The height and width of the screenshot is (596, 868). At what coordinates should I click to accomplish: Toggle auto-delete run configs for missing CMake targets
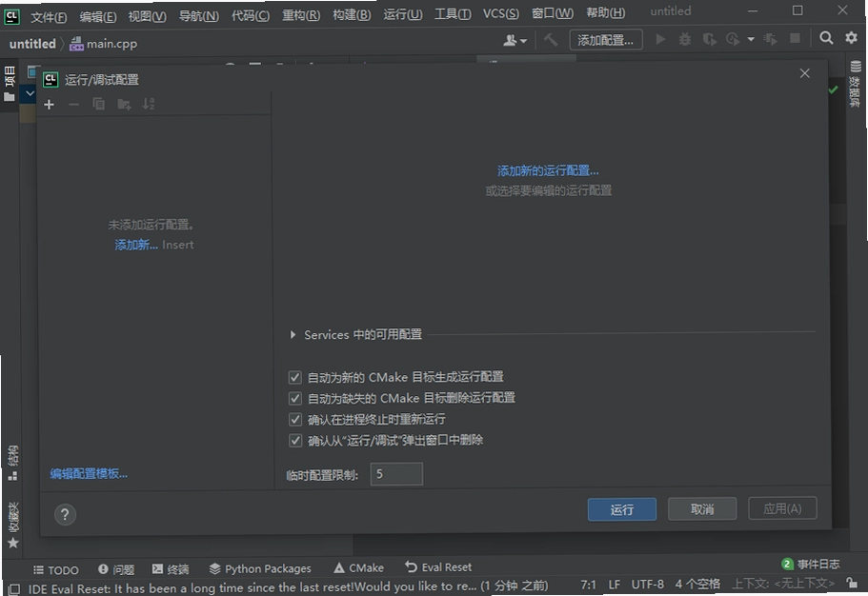295,398
